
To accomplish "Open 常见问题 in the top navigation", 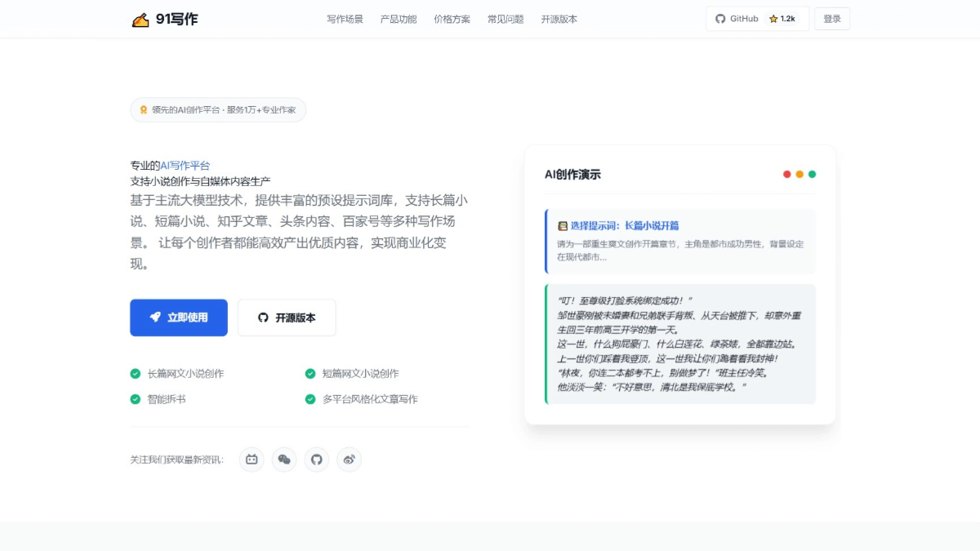I will (506, 19).
